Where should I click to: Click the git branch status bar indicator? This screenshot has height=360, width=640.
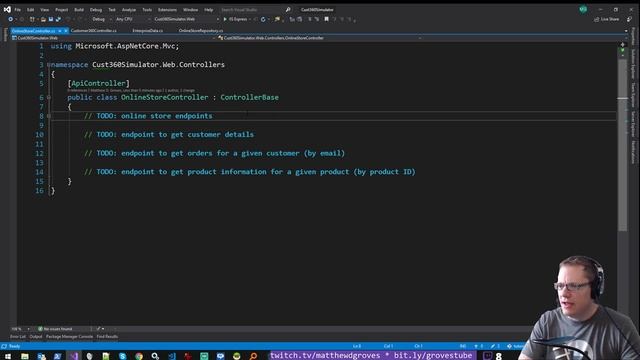[516, 346]
